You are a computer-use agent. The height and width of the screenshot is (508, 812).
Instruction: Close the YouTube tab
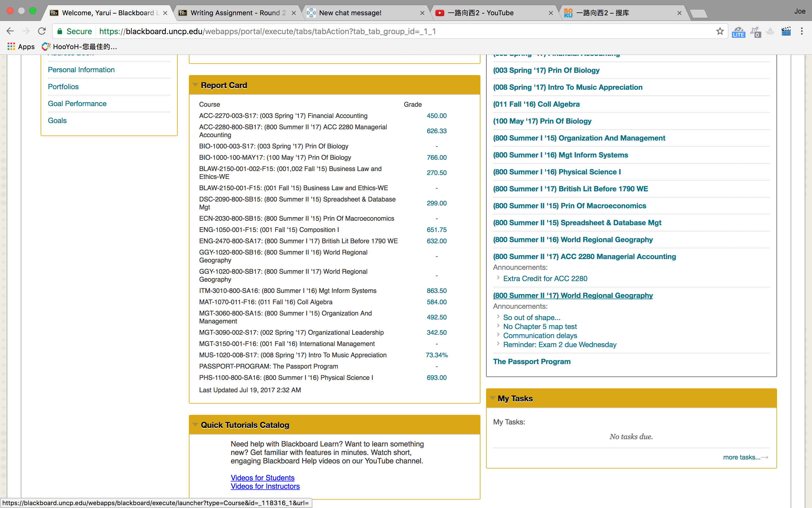551,13
